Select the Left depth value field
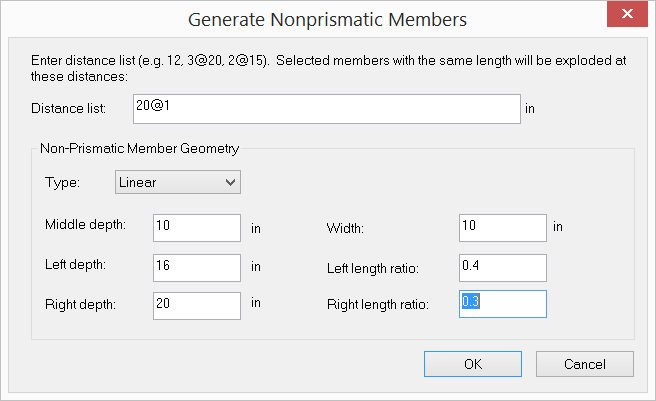This screenshot has height=401, width=656. tap(197, 266)
